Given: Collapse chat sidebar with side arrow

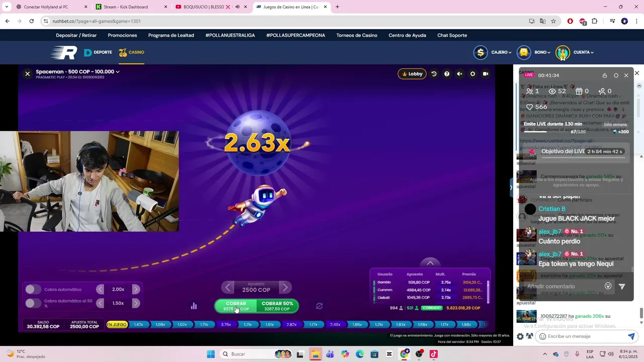Looking at the screenshot, I should (511, 188).
